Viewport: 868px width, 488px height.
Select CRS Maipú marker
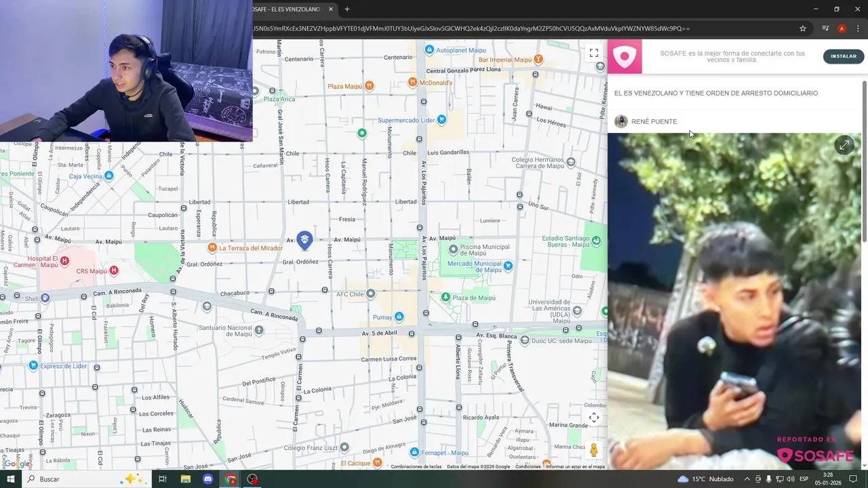pyautogui.click(x=114, y=271)
